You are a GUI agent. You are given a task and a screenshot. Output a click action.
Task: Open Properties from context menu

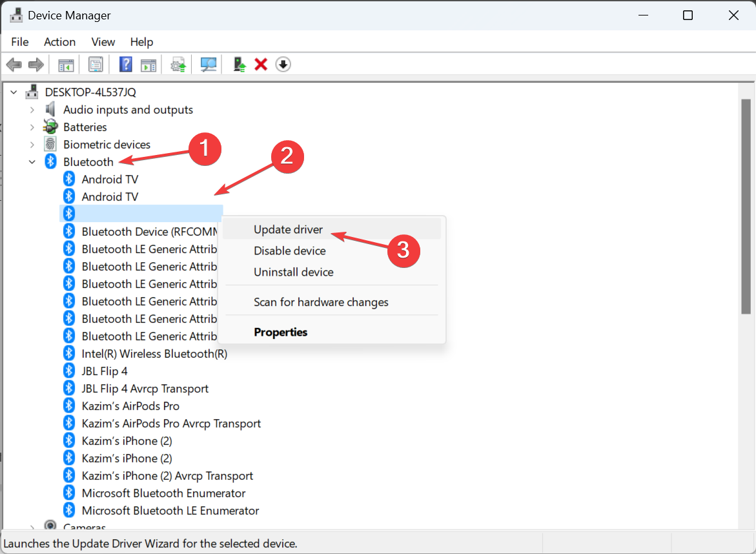coord(332,333)
